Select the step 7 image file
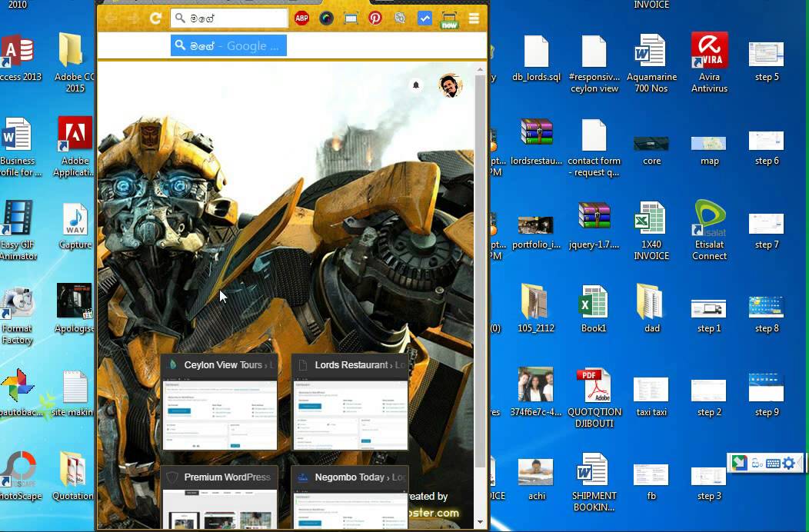The height and width of the screenshot is (532, 809). tap(767, 231)
